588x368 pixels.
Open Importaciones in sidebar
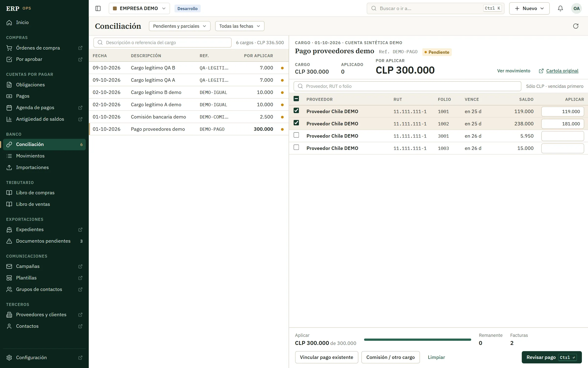point(44,167)
